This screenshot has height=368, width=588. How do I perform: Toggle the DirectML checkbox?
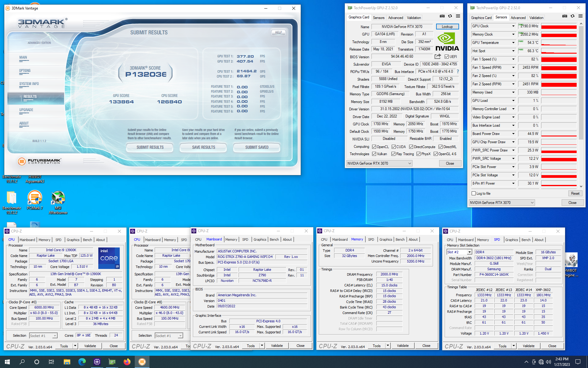440,147
